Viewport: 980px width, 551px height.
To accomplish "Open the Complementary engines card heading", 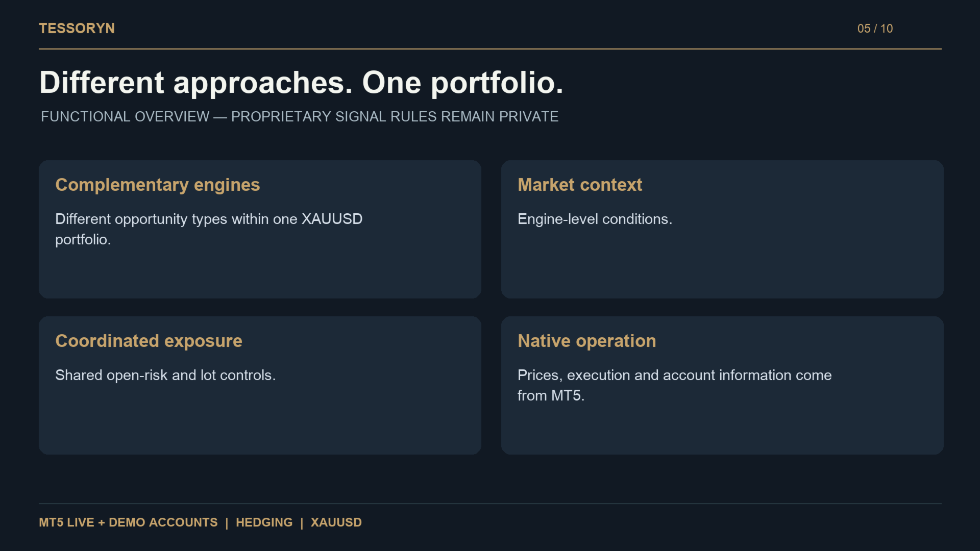I will click(x=158, y=185).
